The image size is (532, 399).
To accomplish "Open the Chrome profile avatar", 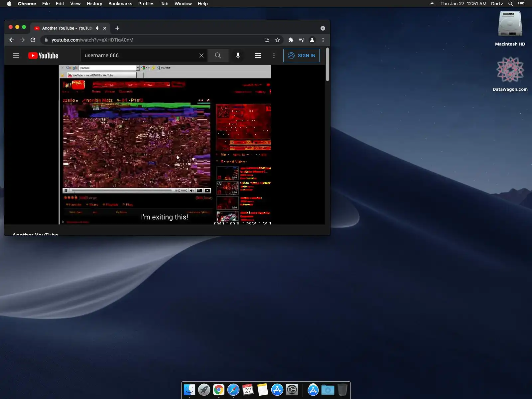I will click(x=312, y=40).
